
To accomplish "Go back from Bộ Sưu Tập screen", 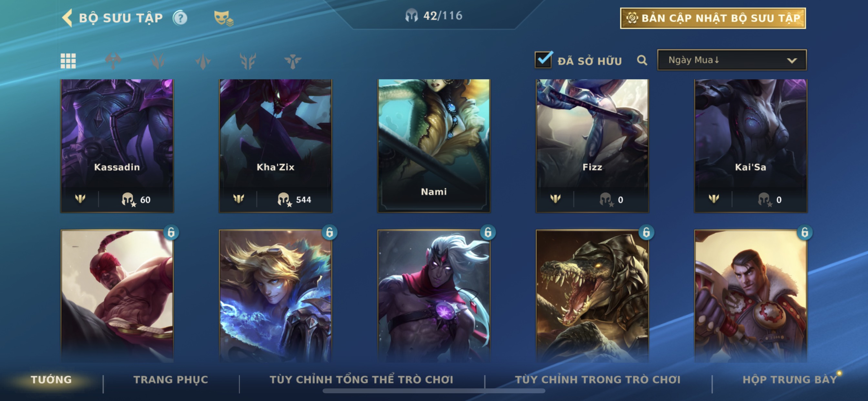I will point(67,18).
